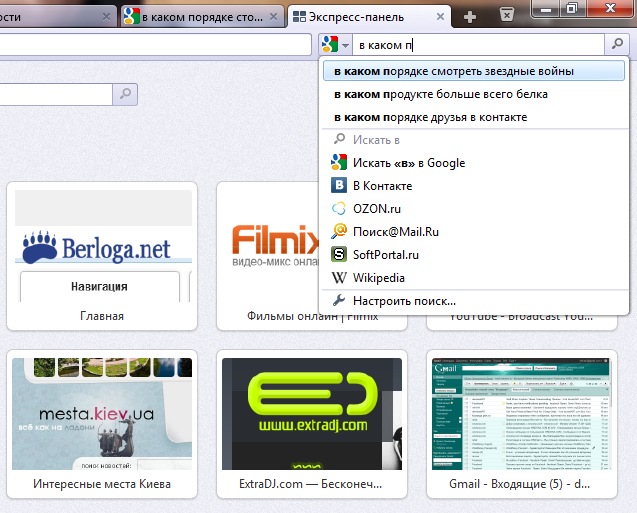Open the Filmix speed dial thumbnail
The image size is (637, 513).
point(268,246)
